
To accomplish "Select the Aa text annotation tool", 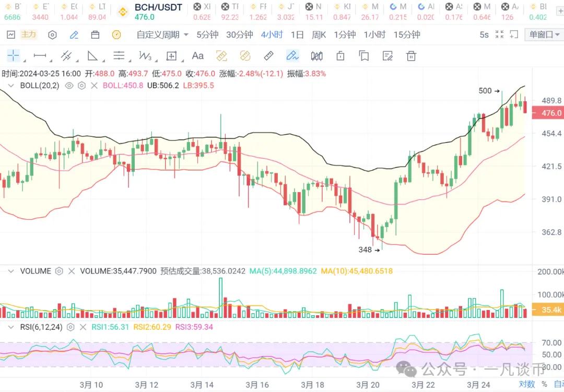I will tap(197, 56).
